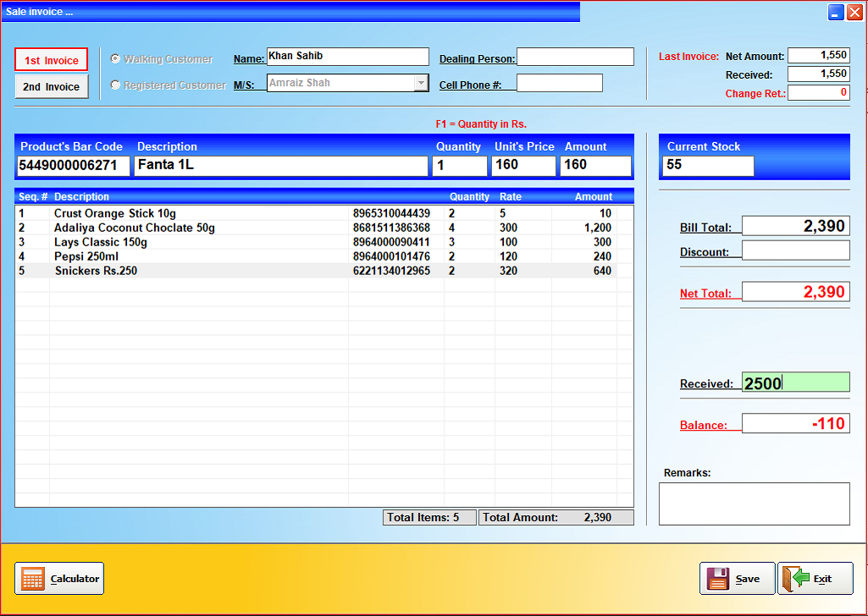Click the 640 amount cell
868x616 pixels.
click(x=602, y=271)
